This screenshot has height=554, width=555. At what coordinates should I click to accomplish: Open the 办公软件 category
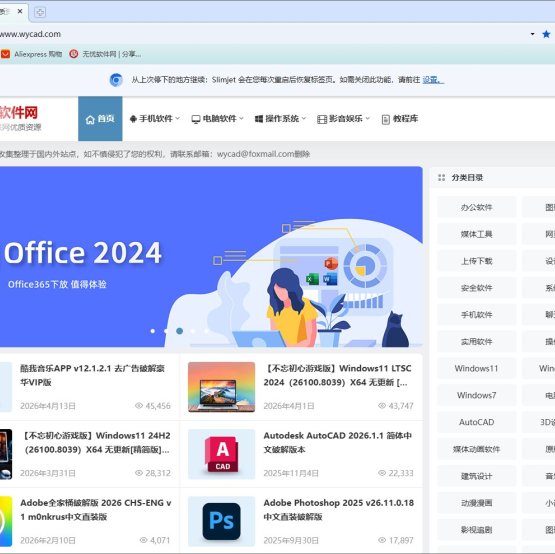point(476,207)
